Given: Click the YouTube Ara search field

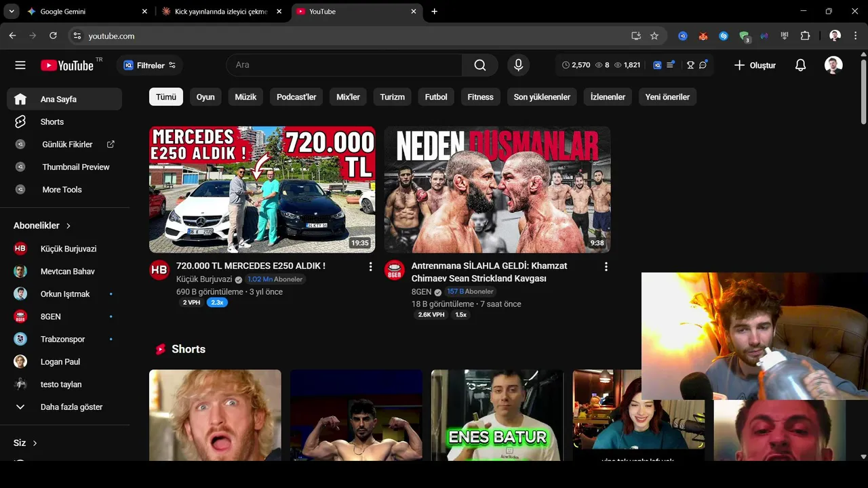Looking at the screenshot, I should click(x=344, y=65).
